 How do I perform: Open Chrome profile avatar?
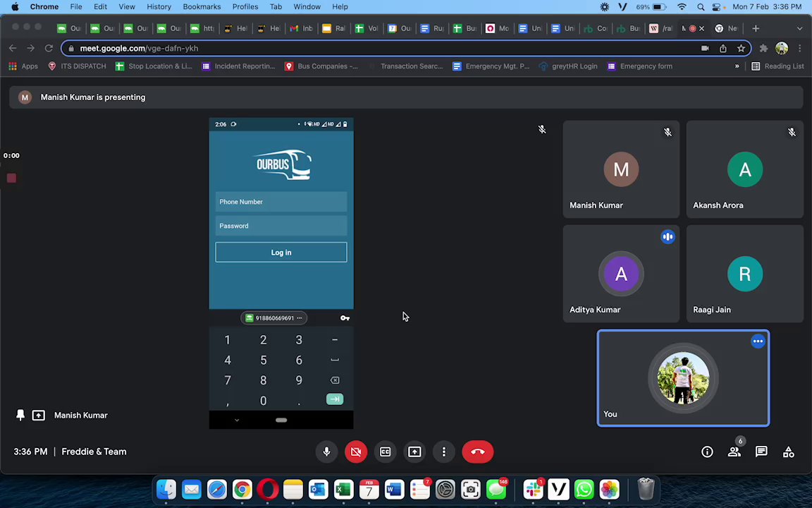[782, 48]
